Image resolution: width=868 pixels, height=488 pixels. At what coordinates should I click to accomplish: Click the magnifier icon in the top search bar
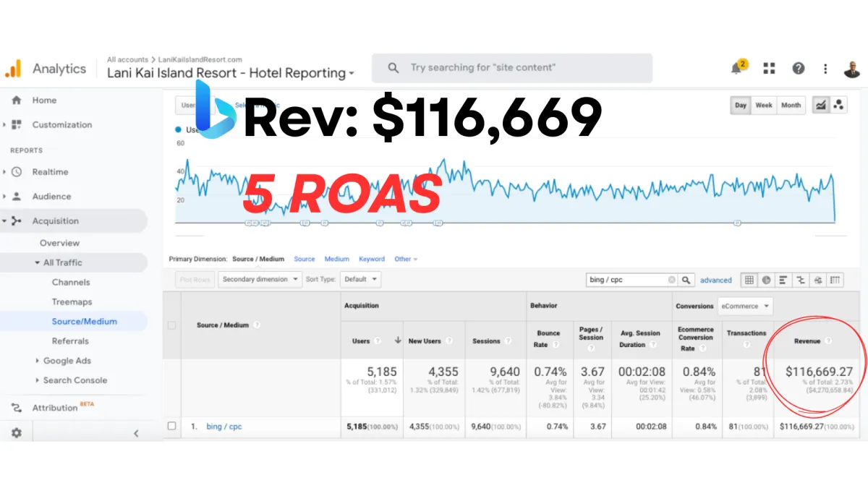coord(393,68)
